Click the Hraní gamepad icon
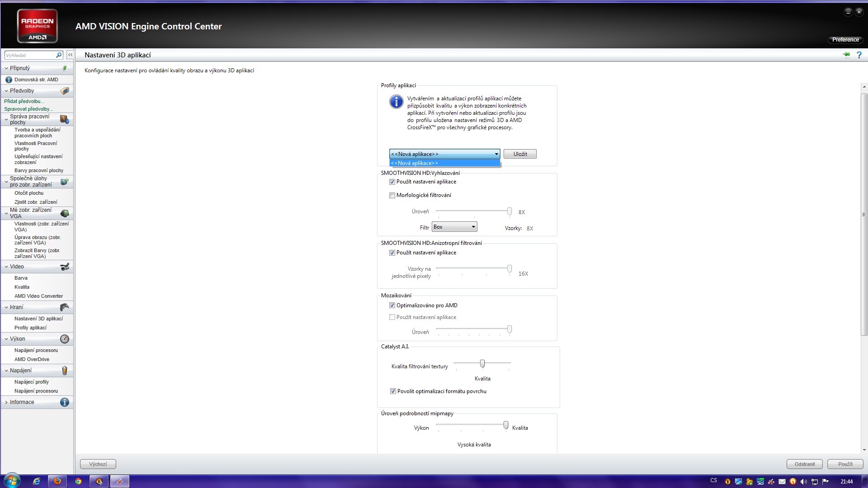 [x=65, y=307]
